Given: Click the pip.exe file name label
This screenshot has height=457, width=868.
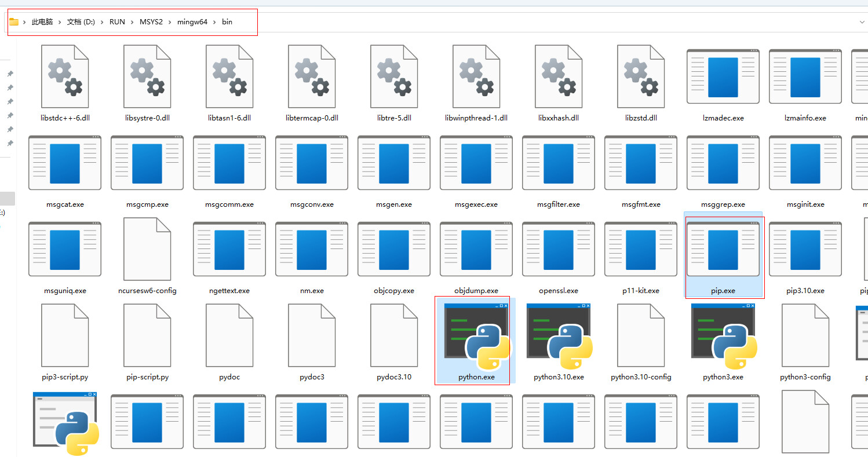Looking at the screenshot, I should coord(723,291).
